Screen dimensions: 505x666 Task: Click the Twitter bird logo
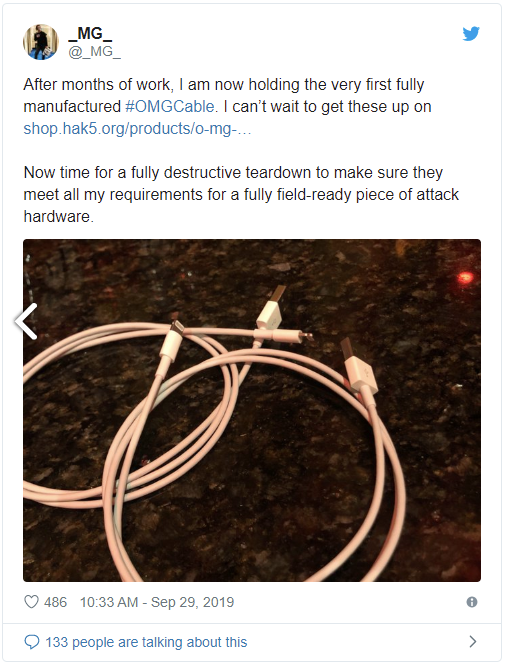(471, 34)
